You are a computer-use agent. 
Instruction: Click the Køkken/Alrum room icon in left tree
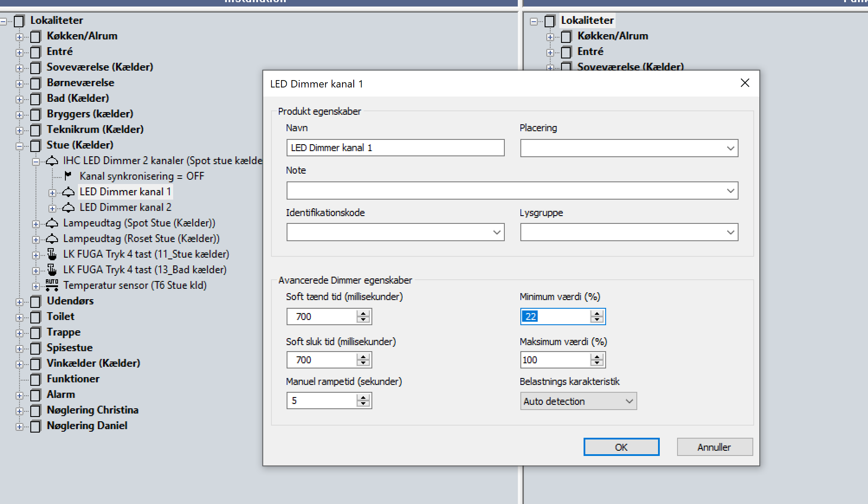(x=35, y=36)
